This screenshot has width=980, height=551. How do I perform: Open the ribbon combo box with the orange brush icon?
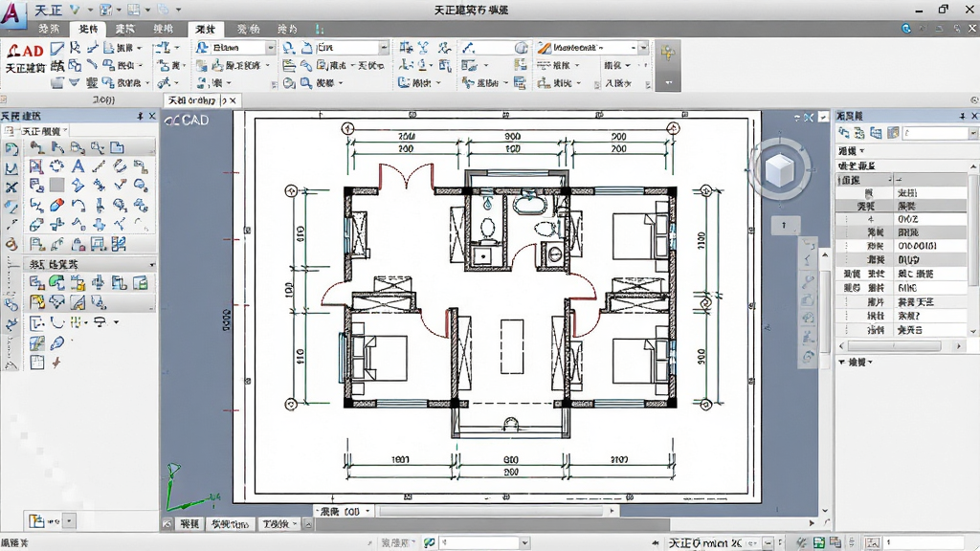pos(591,48)
